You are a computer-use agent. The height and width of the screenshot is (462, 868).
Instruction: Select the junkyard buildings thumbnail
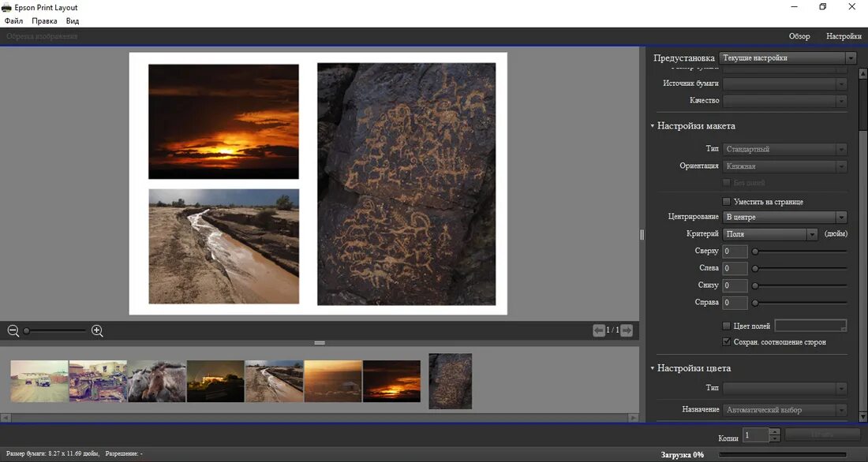98,382
